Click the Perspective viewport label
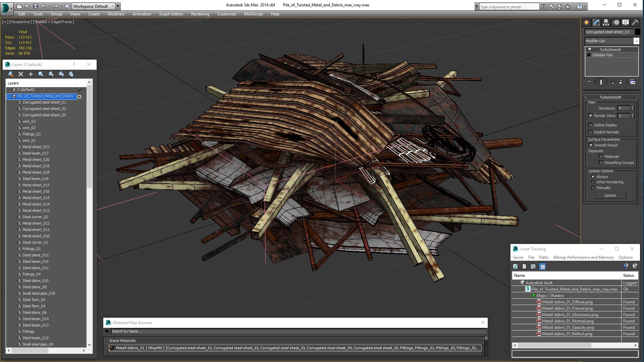 tap(20, 22)
